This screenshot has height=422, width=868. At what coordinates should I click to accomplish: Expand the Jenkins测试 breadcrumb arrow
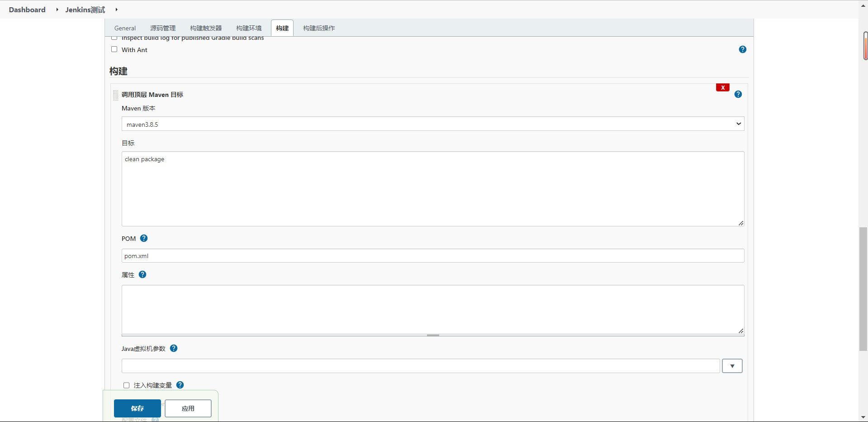point(116,10)
